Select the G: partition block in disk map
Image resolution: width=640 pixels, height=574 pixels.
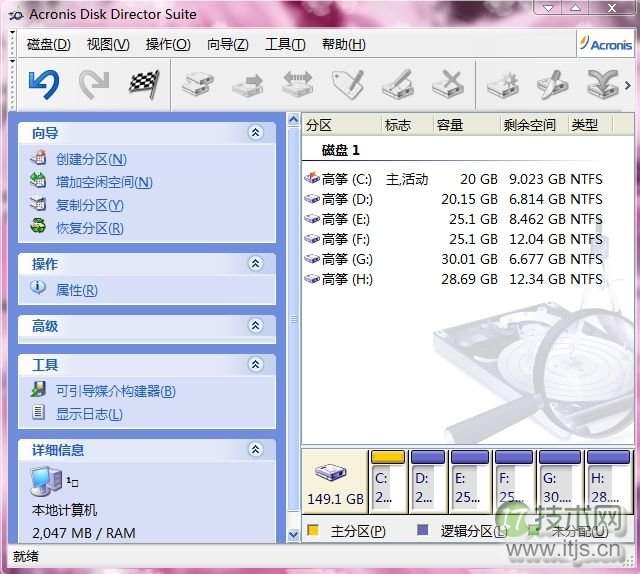coord(560,481)
